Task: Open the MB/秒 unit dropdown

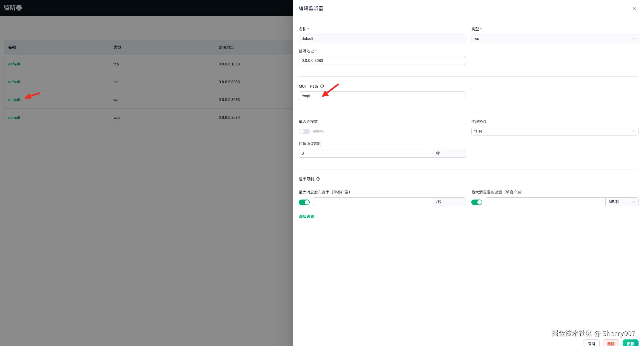Action: 621,202
